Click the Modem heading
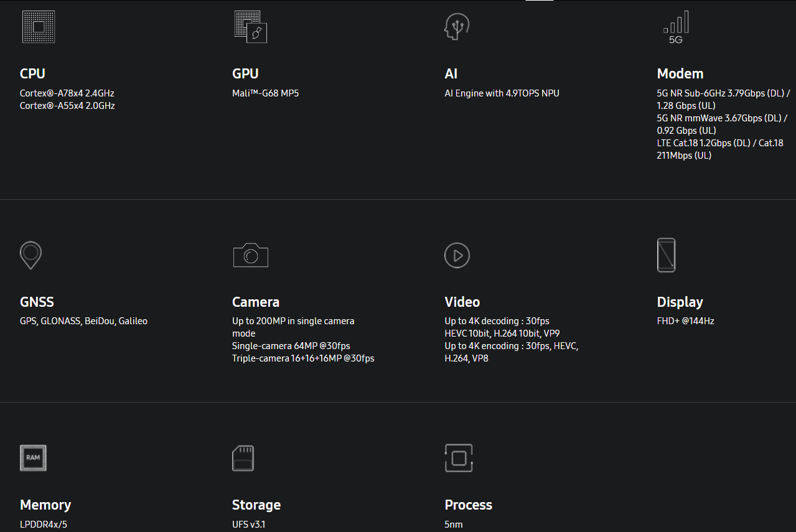 coord(680,73)
